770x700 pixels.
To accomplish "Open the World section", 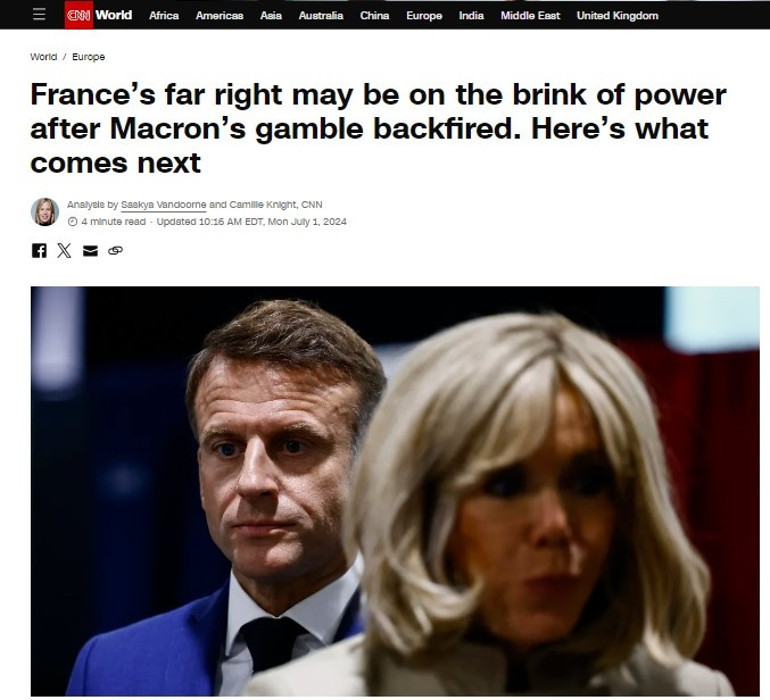I will click(x=113, y=15).
